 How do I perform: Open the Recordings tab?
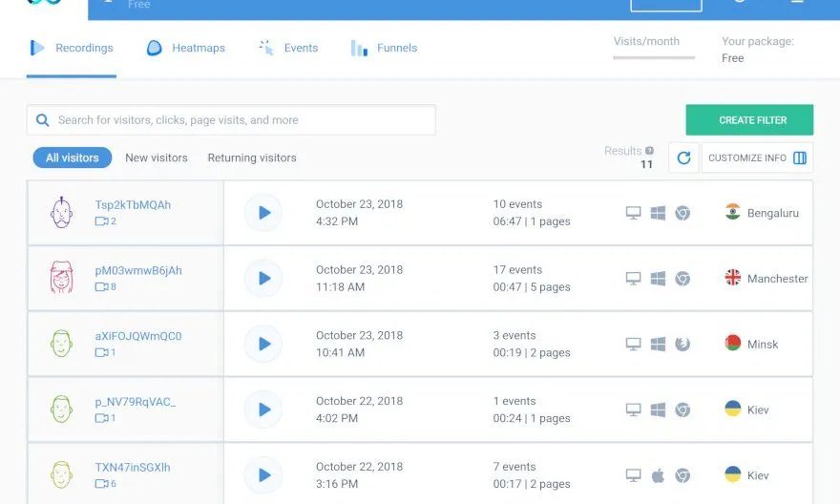point(72,48)
